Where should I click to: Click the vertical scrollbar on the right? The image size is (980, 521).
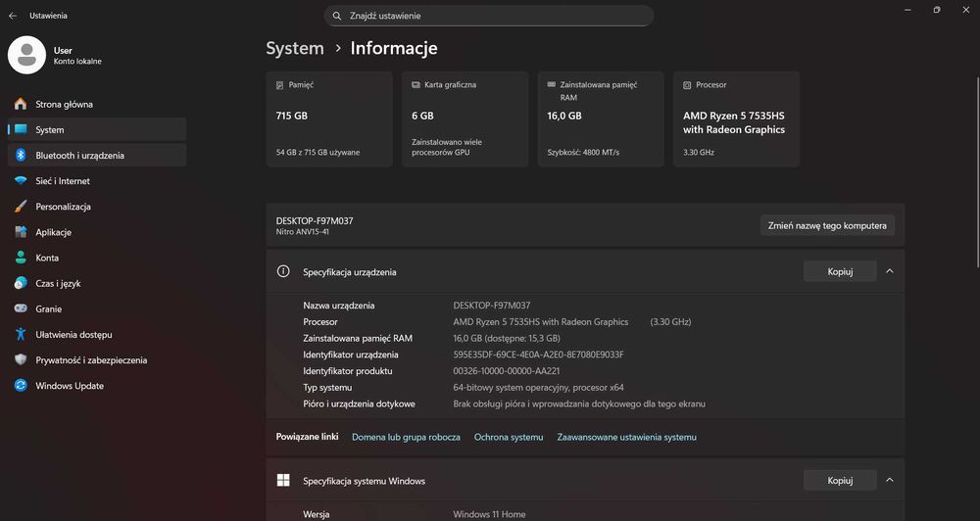977,171
